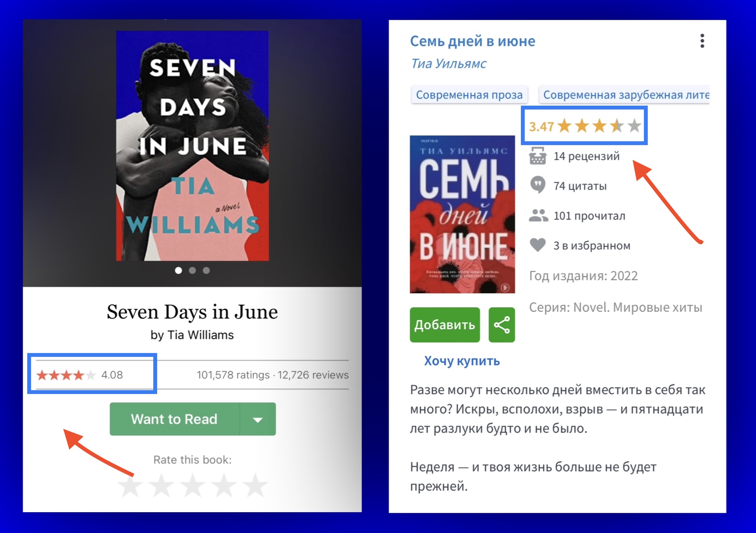Rate the book one star

tap(130, 485)
